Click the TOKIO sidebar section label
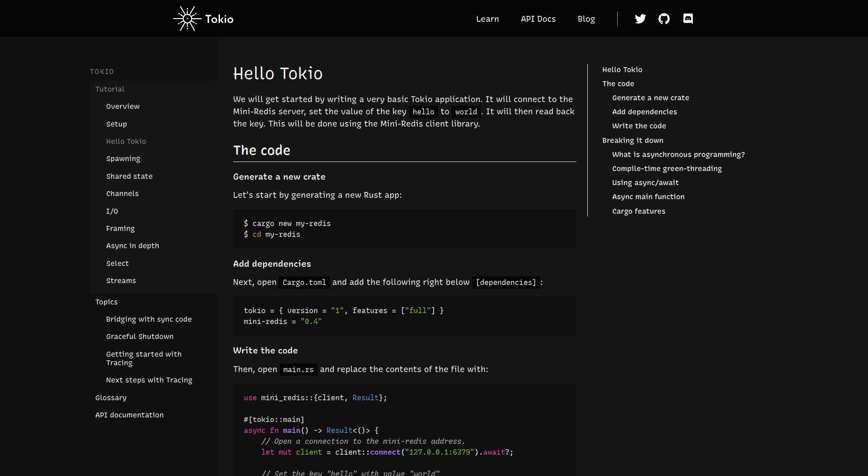868x476 pixels. 102,71
